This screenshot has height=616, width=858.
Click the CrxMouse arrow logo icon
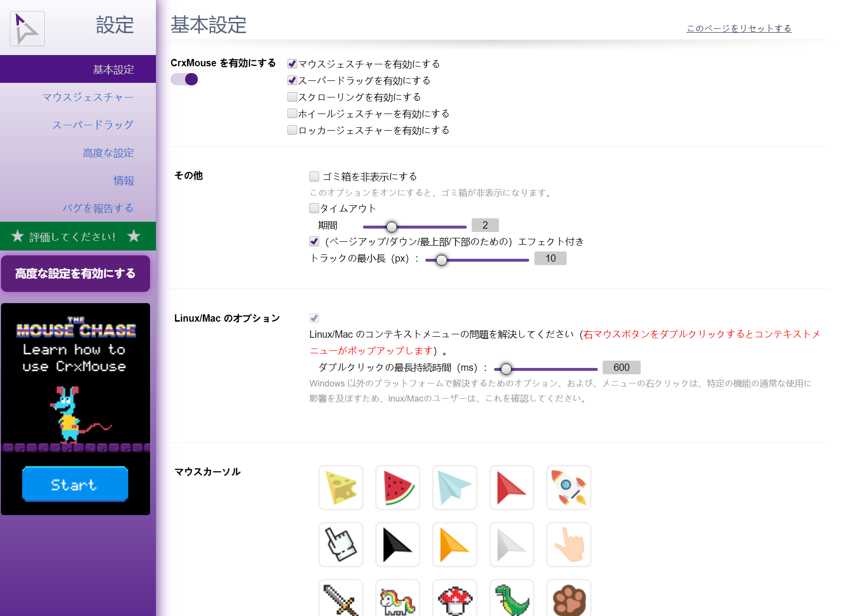click(x=27, y=29)
